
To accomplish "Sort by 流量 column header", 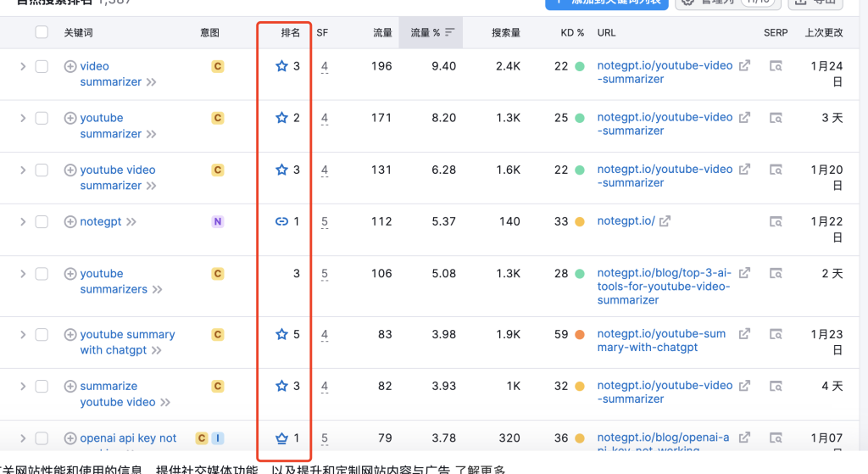I will click(382, 33).
